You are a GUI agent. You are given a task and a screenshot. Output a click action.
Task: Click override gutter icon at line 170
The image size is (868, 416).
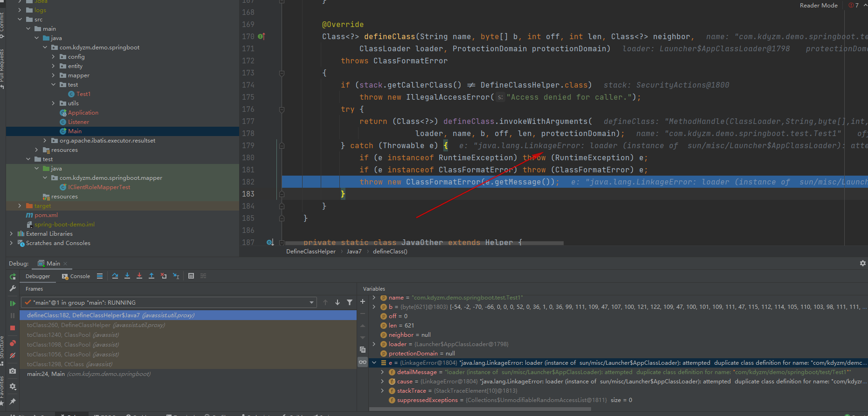(x=262, y=36)
